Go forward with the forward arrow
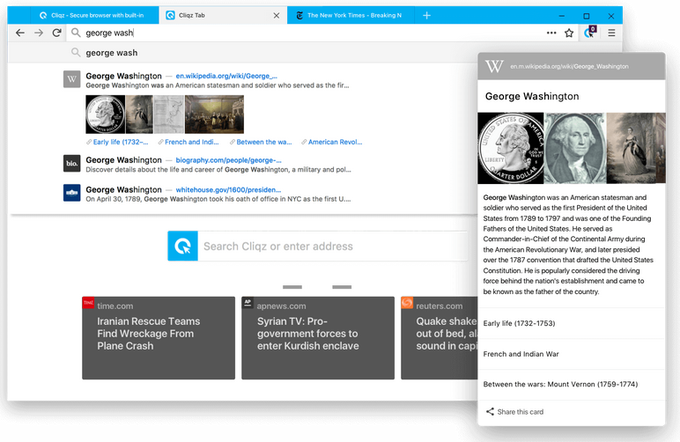Screen dimensions: 680x442 39,33
